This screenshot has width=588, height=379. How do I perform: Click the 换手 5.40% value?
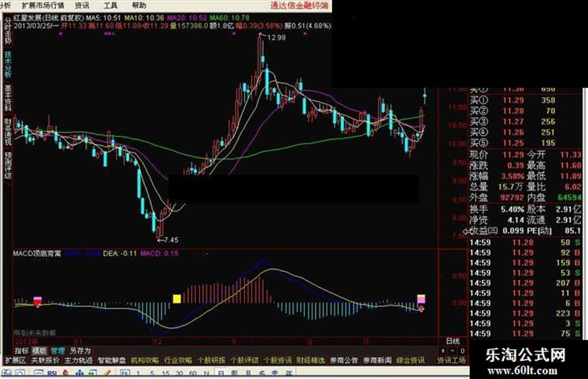point(512,209)
